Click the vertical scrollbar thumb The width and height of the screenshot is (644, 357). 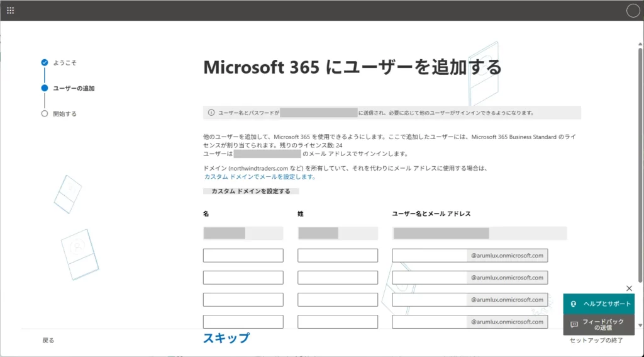click(640, 164)
